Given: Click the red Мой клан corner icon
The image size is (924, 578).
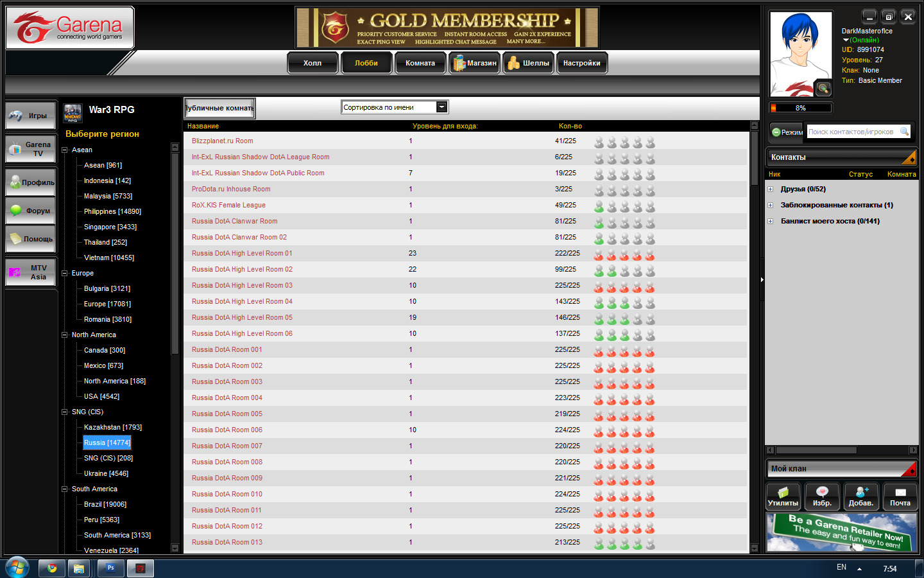Looking at the screenshot, I should pos(909,469).
